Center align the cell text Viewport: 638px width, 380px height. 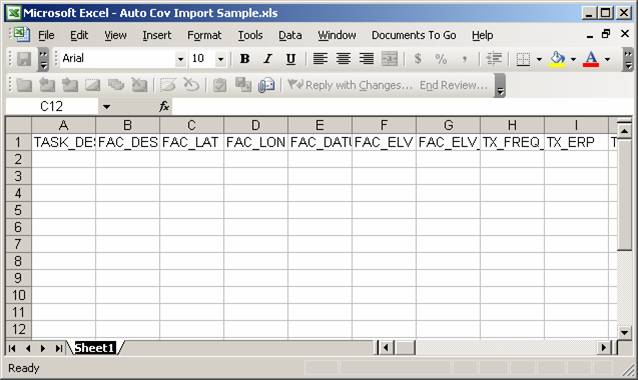pos(343,59)
